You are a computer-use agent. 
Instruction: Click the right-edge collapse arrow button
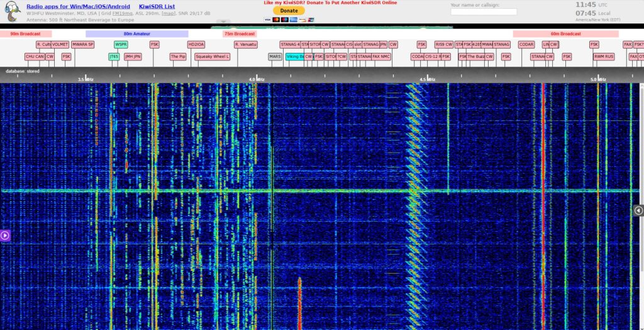(638, 210)
